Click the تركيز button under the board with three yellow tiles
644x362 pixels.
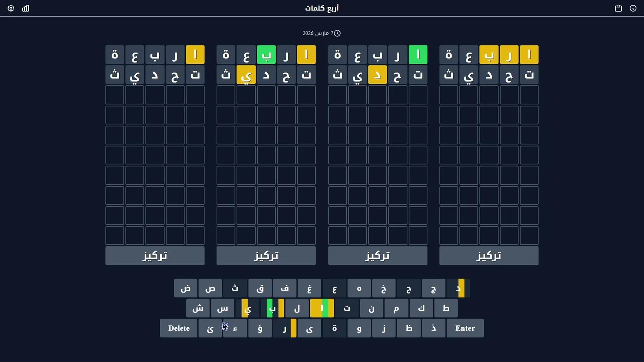point(489,256)
